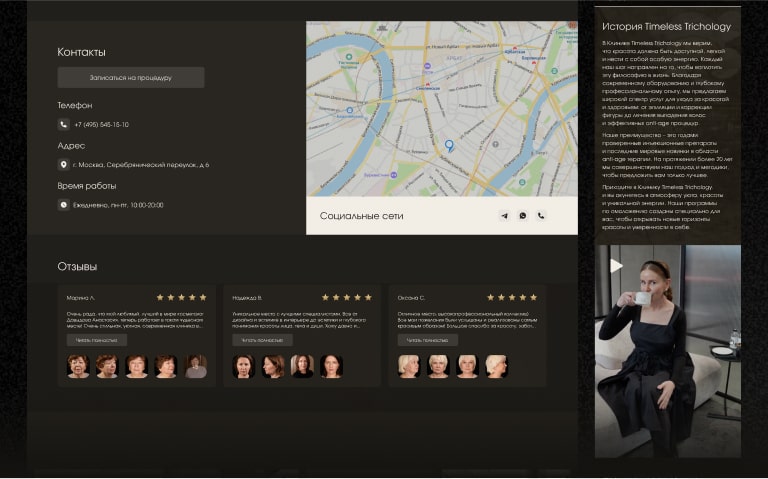
Task: Click the reviewer name Надежда В.
Action: coord(247,298)
